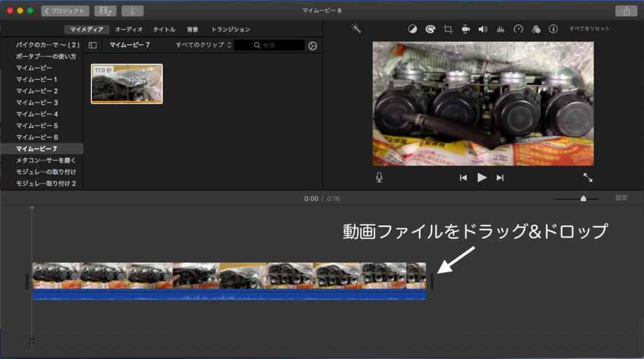Enter fullscreen playback with expand arrows

pos(588,177)
